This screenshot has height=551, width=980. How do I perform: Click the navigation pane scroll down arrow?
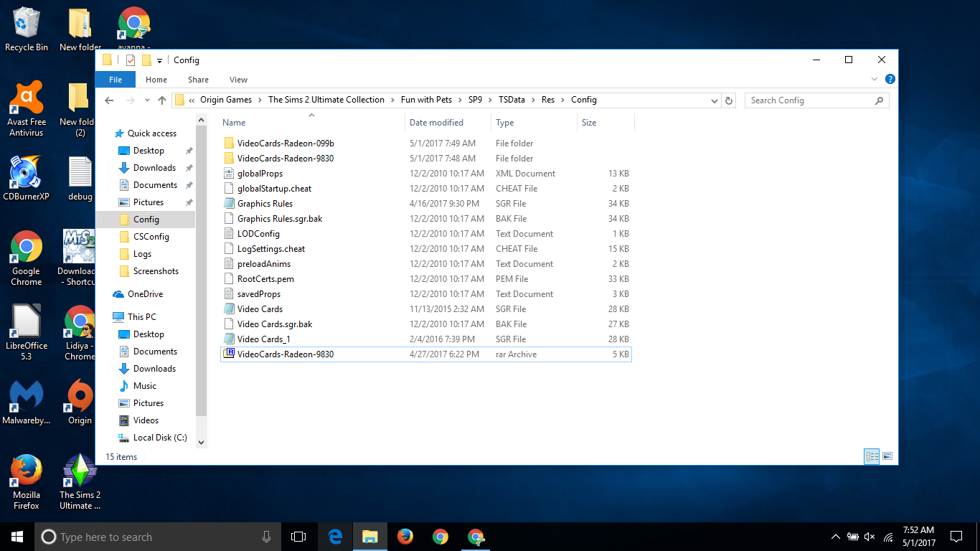(201, 443)
